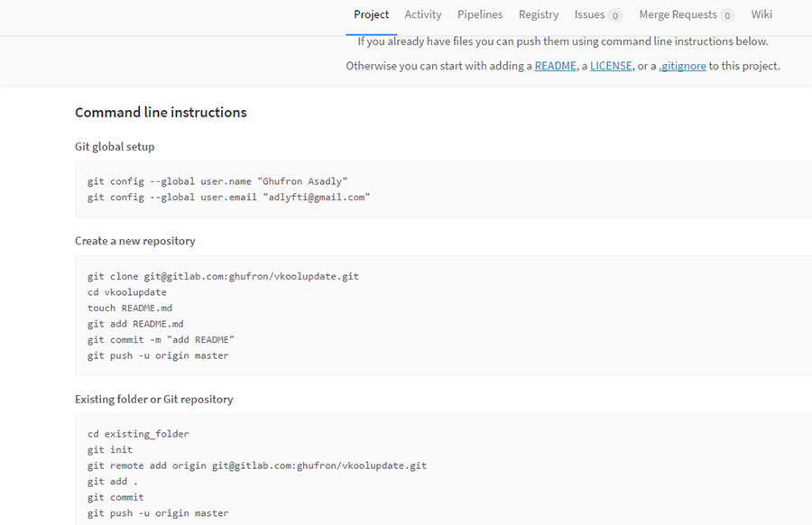Select the git clone command line
The image size is (812, 525).
tap(222, 276)
